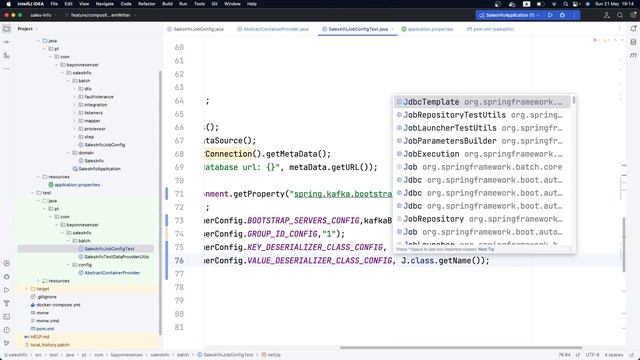
Task: Open the SalesInfoApplication run configuration dropdown
Action: (509, 15)
